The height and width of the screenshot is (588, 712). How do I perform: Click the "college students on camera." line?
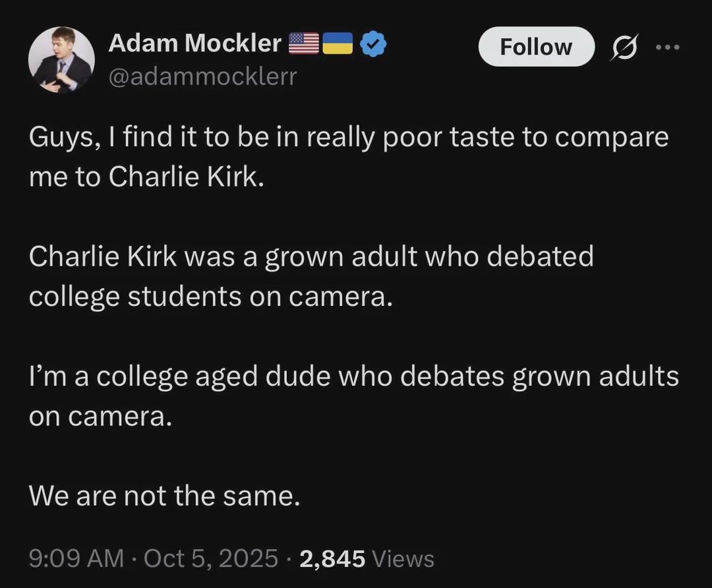point(210,296)
